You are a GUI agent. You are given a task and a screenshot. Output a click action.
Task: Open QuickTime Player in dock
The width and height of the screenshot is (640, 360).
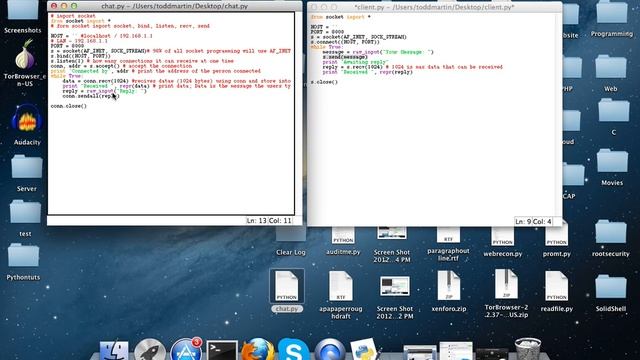329,350
